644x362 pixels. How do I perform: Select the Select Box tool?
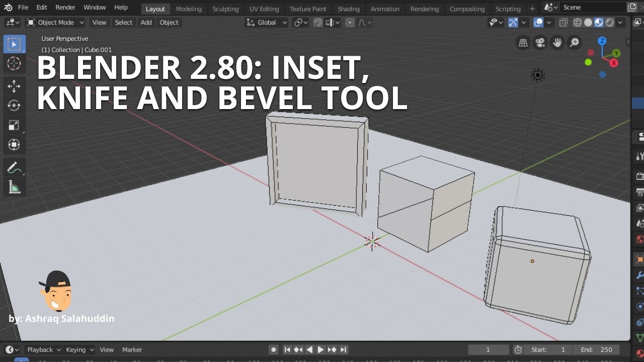tap(14, 44)
